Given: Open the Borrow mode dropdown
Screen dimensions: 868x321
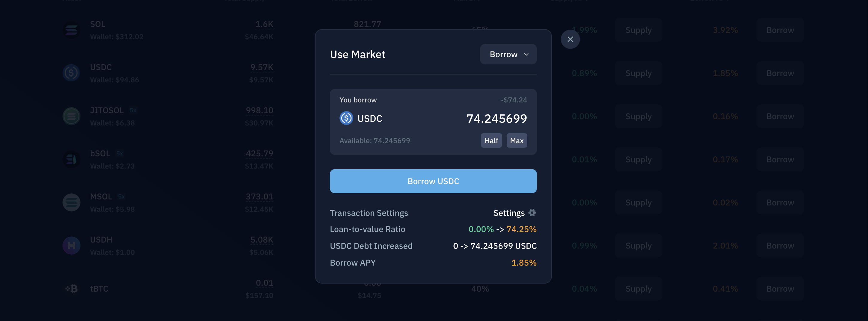Looking at the screenshot, I should tap(508, 54).
